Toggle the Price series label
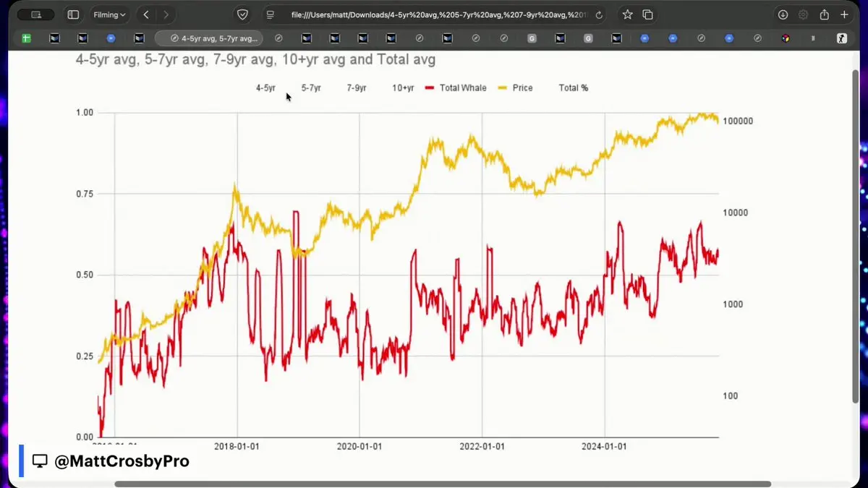The image size is (868, 488). pyautogui.click(x=522, y=88)
